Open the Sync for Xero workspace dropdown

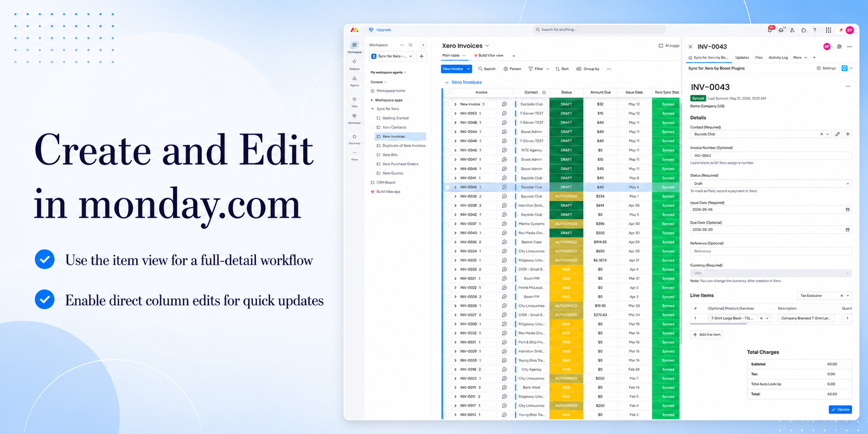(x=392, y=57)
